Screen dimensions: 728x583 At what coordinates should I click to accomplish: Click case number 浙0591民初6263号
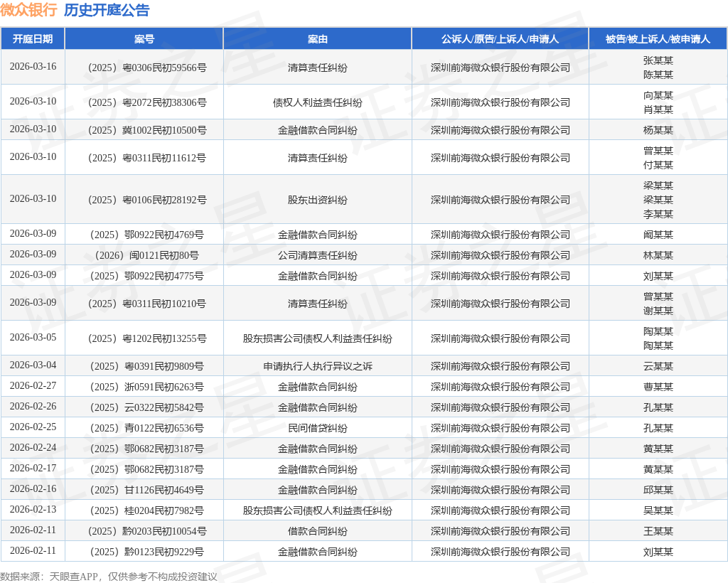click(147, 387)
